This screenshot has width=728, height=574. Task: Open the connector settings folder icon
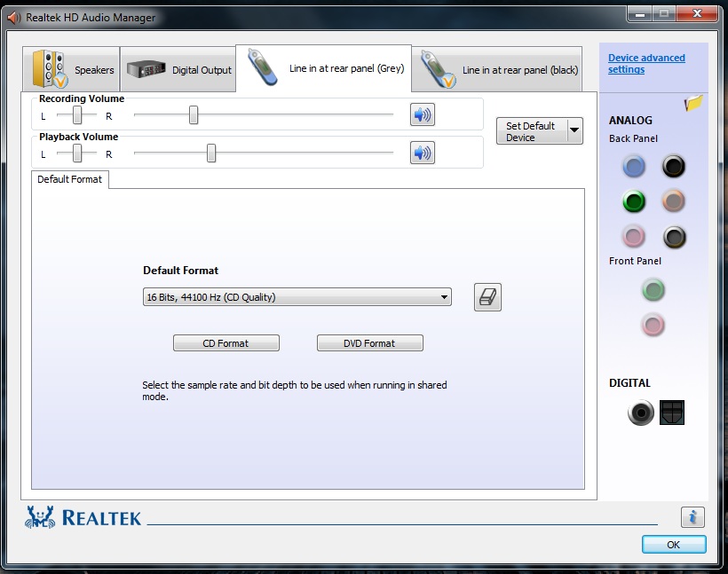tap(693, 103)
